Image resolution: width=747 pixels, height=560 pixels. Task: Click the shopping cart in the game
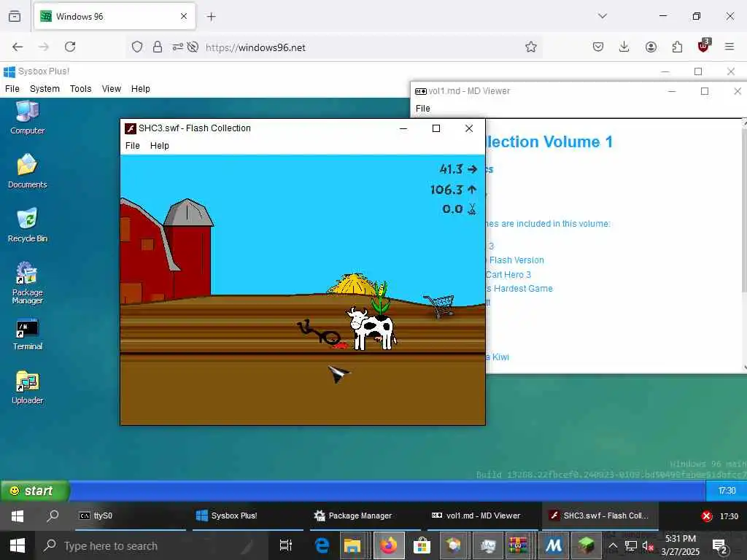(x=439, y=306)
